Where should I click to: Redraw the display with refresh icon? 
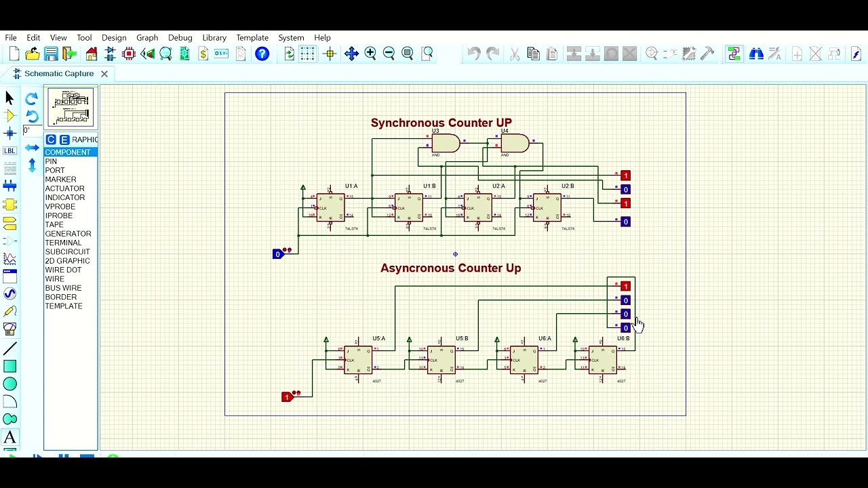point(290,54)
